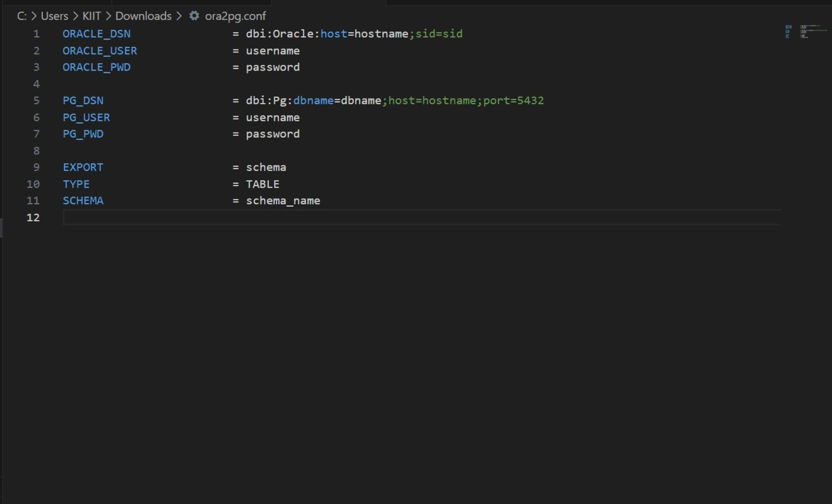Screen dimensions: 832x504
Task: Click the minimap preview in the top-right corner
Action: coord(807,32)
